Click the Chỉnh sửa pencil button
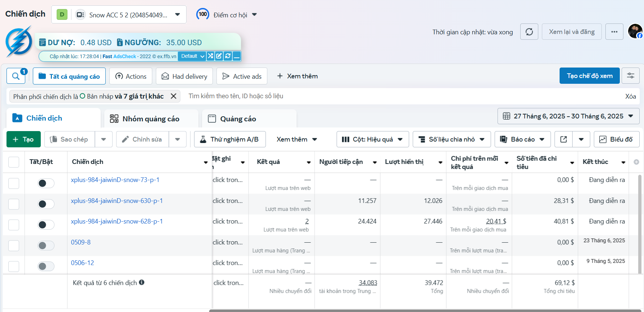This screenshot has width=644, height=312. [143, 139]
